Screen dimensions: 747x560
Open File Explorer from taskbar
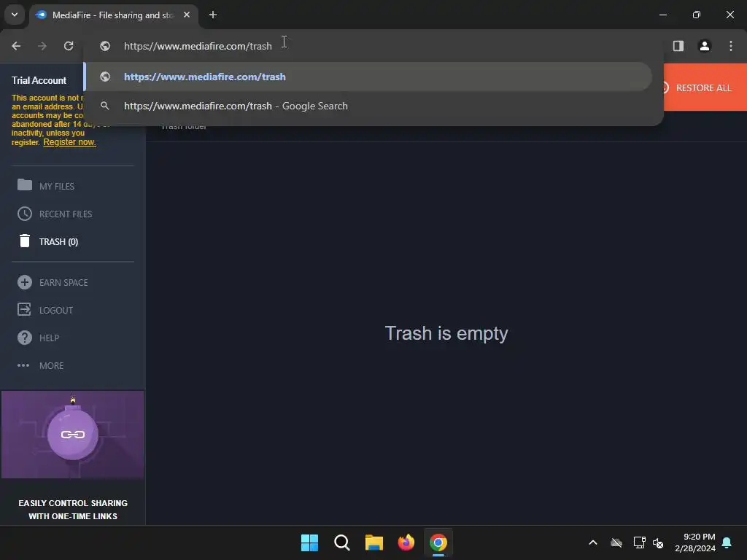coord(374,542)
